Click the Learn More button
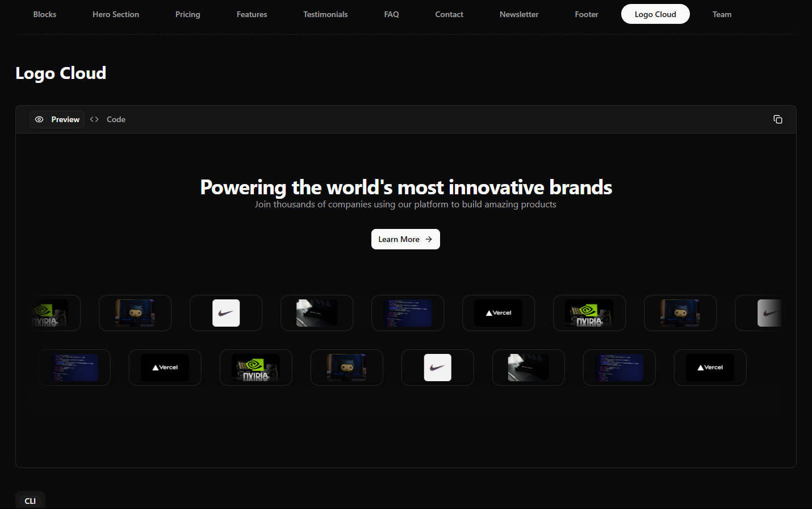Viewport: 812px width, 509px height. (x=405, y=239)
